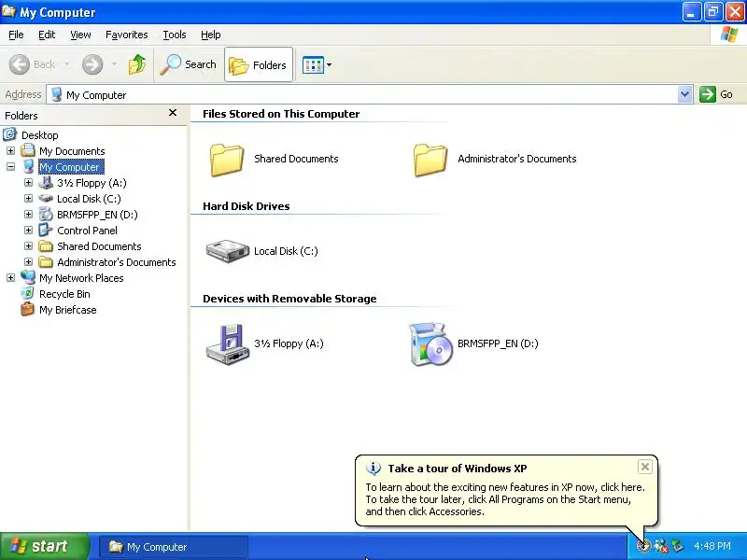Viewport: 747px width, 560px height.
Task: Click My Computer title bar icon
Action: [8, 10]
